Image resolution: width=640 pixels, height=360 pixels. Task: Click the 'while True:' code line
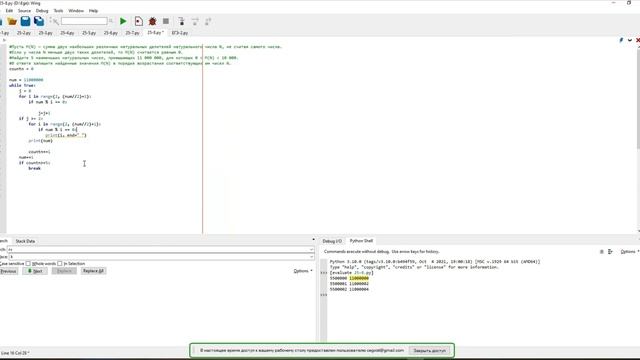22,85
